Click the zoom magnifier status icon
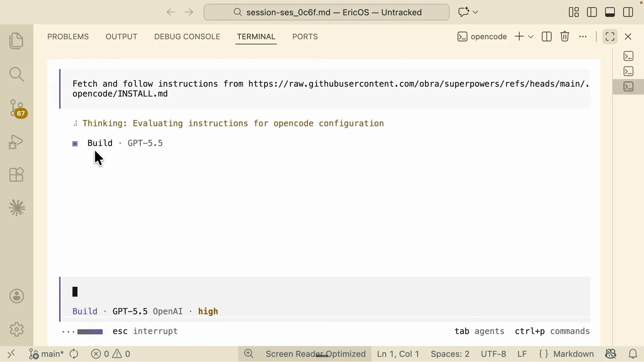644x362 pixels. click(249, 354)
